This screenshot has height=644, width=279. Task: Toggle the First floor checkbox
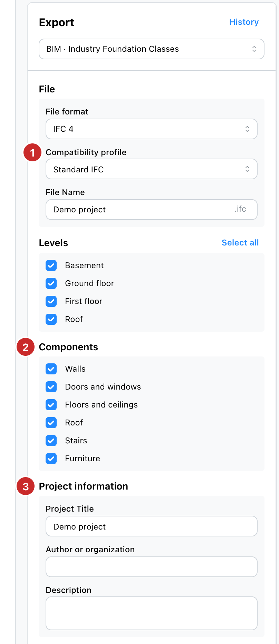pyautogui.click(x=51, y=301)
